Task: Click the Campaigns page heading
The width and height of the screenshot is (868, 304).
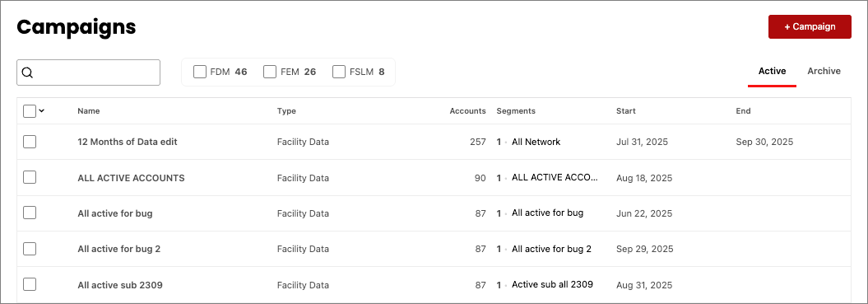Action: tap(77, 27)
